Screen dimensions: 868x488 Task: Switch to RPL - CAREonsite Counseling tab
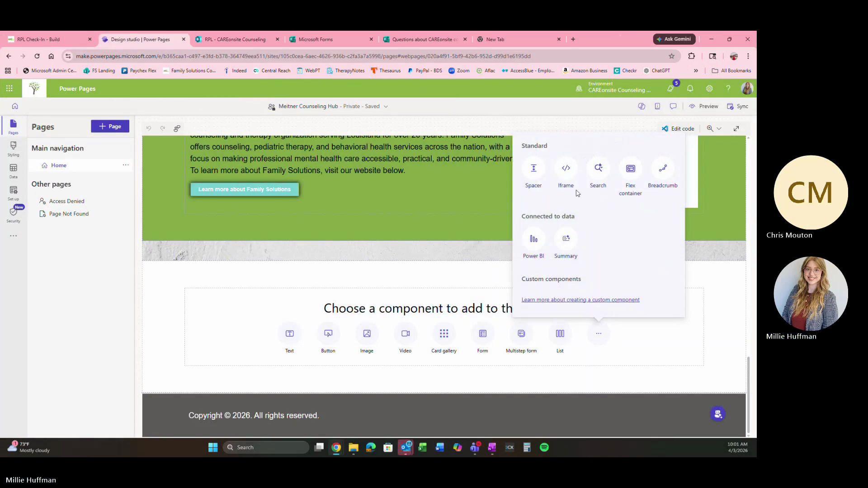(x=237, y=39)
